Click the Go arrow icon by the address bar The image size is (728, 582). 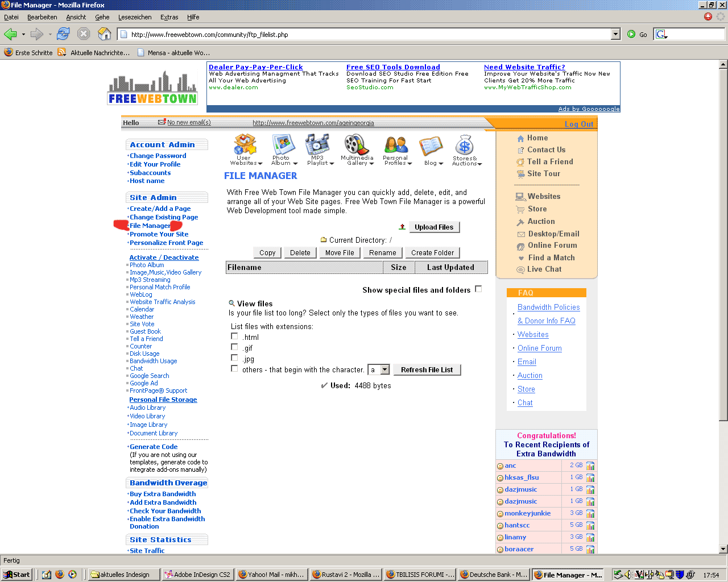tap(631, 34)
